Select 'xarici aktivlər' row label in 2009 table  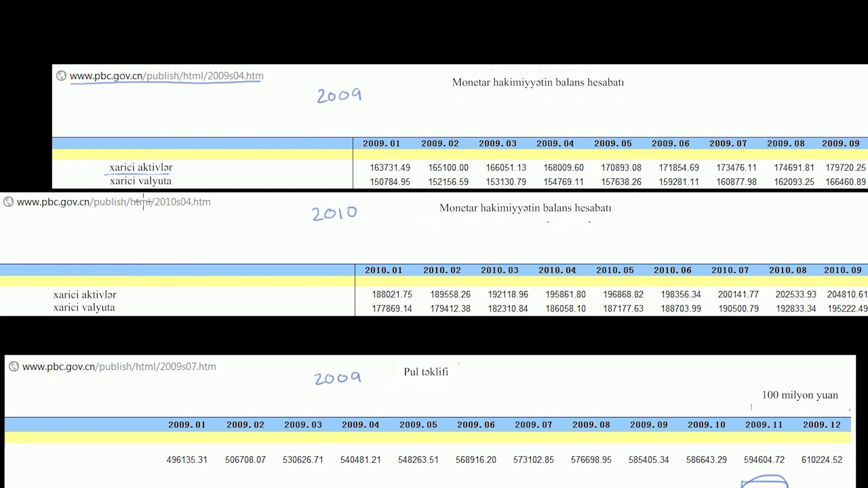tap(141, 167)
